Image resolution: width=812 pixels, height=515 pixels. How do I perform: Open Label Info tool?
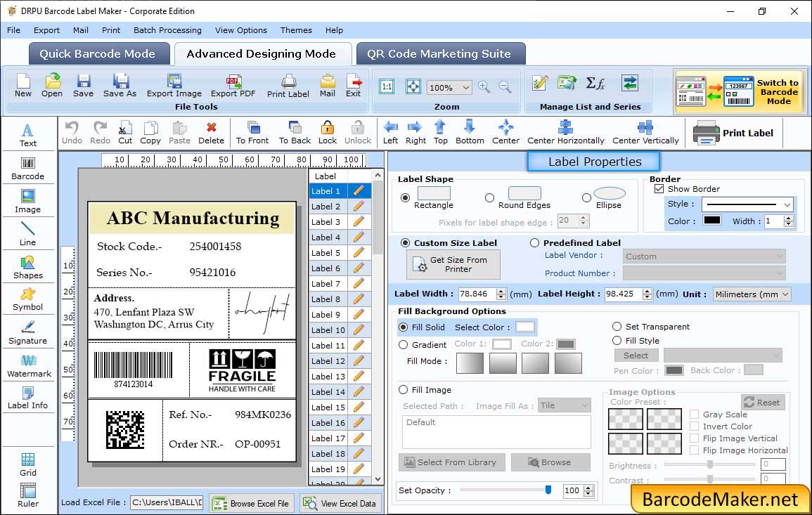pyautogui.click(x=28, y=398)
